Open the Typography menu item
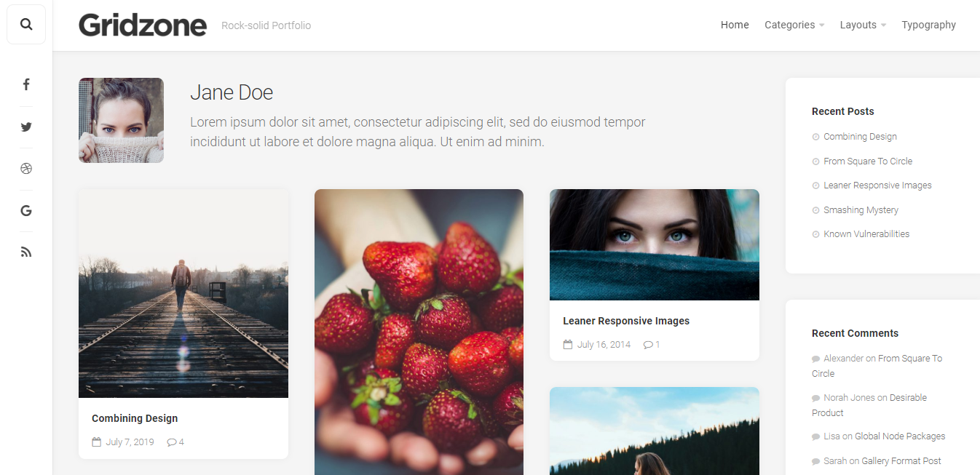Viewport: 980px width, 475px height. (x=928, y=25)
